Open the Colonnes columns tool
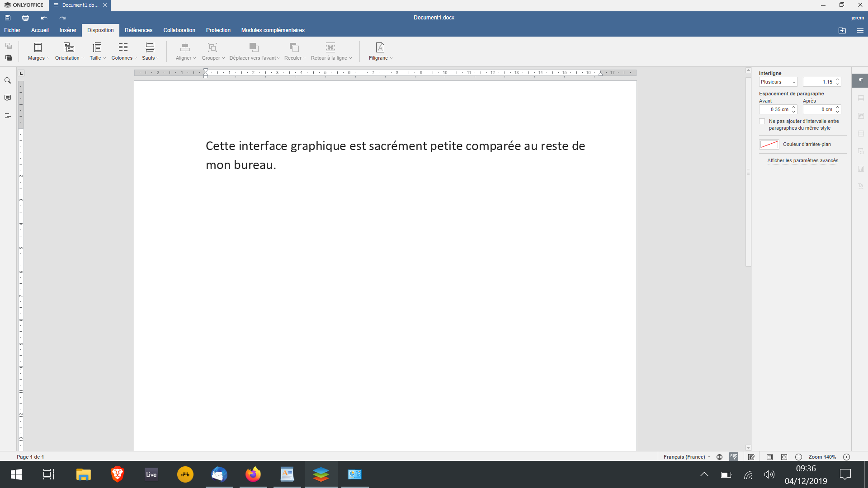The height and width of the screenshot is (488, 868). (124, 52)
